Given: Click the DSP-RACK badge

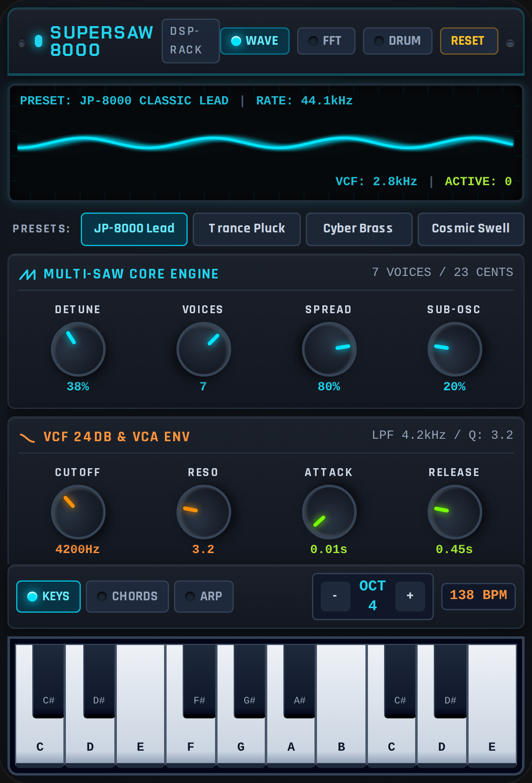Looking at the screenshot, I should coord(191,41).
